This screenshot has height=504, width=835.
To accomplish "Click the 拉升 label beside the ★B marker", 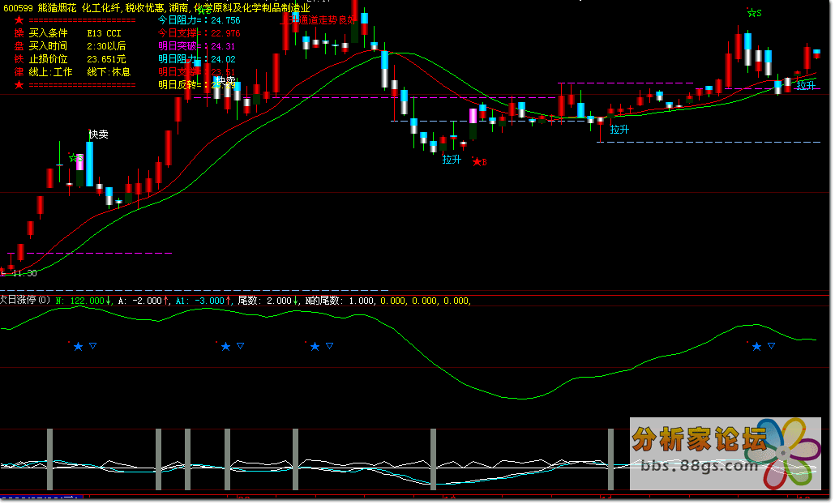I will tap(452, 159).
